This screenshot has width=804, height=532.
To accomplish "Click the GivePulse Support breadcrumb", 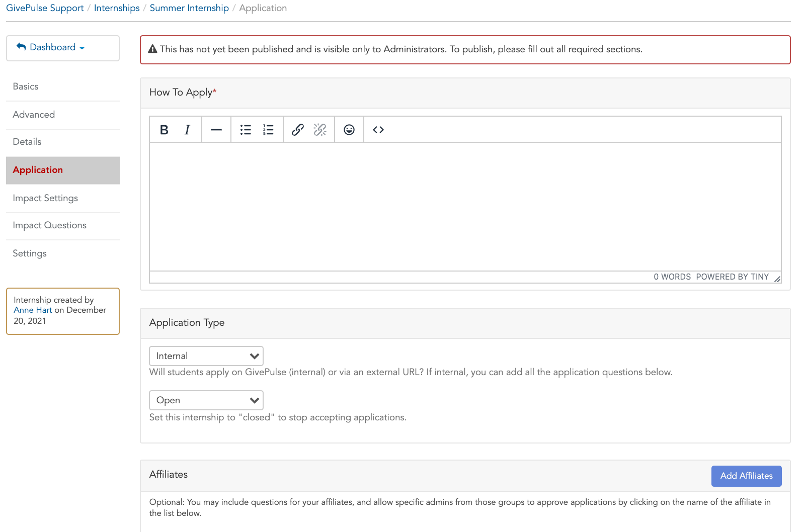I will pyautogui.click(x=45, y=8).
